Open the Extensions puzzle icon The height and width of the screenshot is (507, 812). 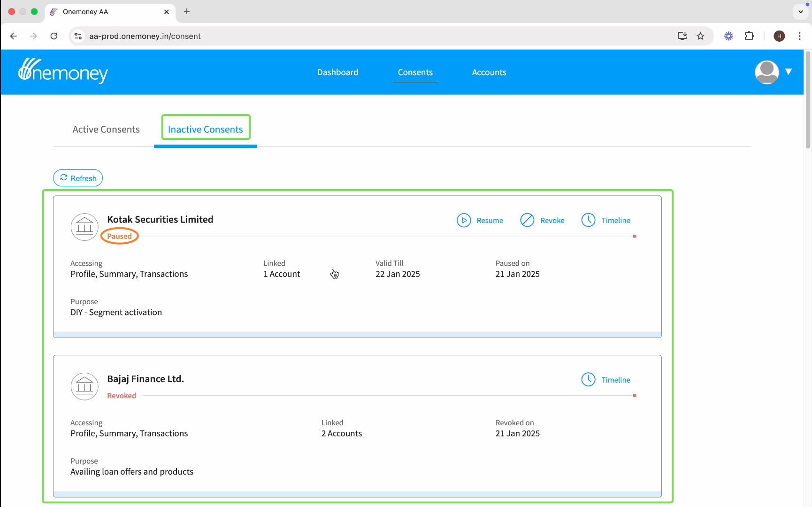tap(749, 36)
